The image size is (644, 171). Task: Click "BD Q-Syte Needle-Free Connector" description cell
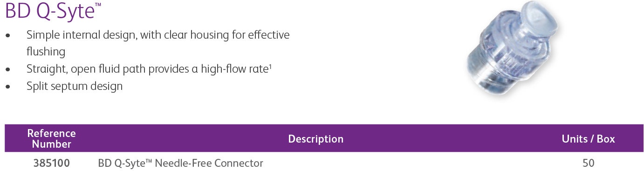[181, 164]
